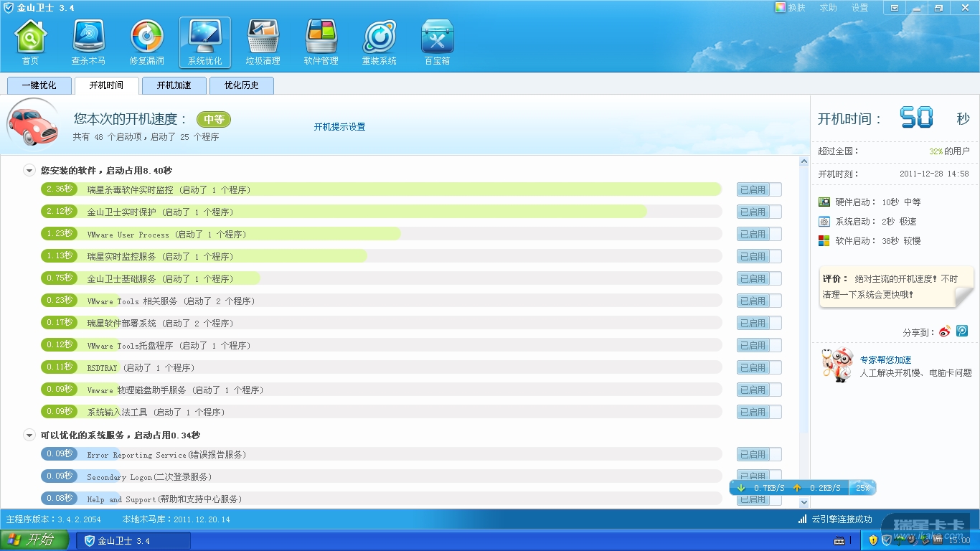Click the scrollbar up arrow in startup list
Viewport: 980px width, 551px height.
point(804,162)
